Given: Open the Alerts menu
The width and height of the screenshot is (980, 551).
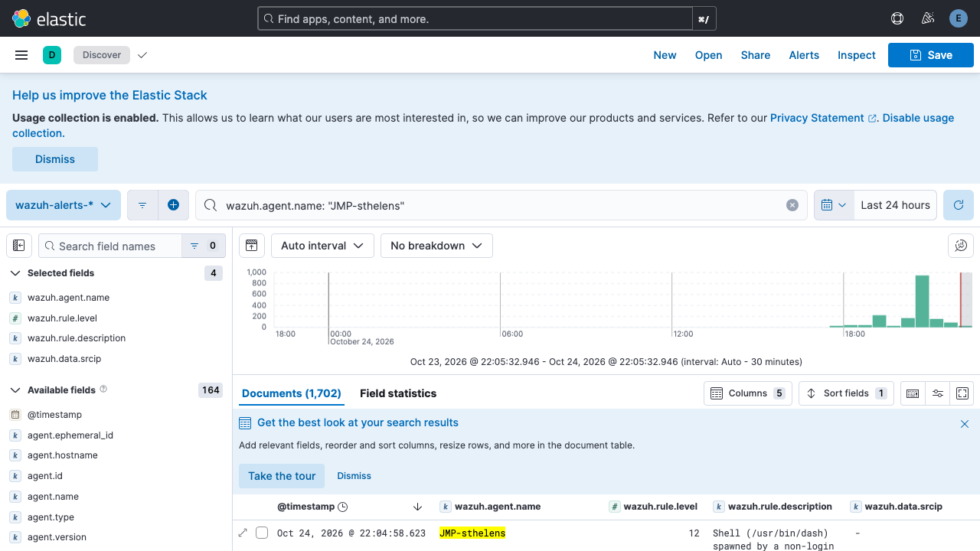Looking at the screenshot, I should (804, 55).
